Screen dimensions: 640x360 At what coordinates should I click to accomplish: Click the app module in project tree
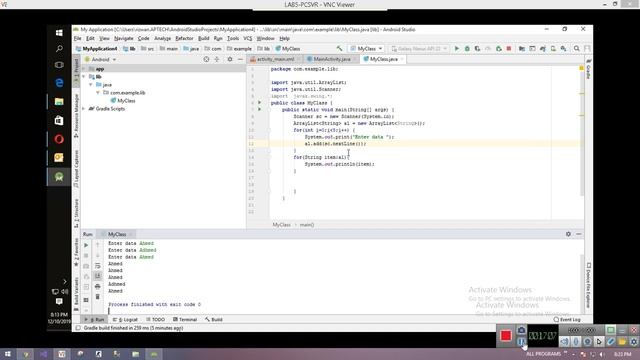[100, 69]
